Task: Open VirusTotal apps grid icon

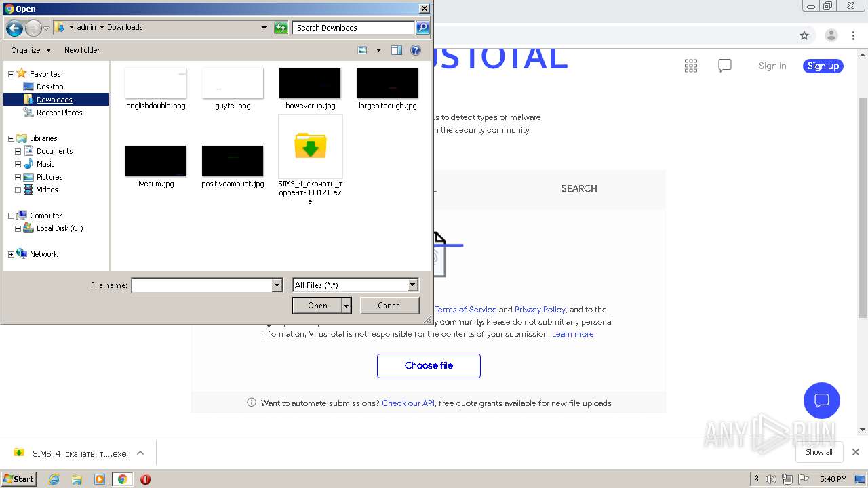Action: (691, 66)
